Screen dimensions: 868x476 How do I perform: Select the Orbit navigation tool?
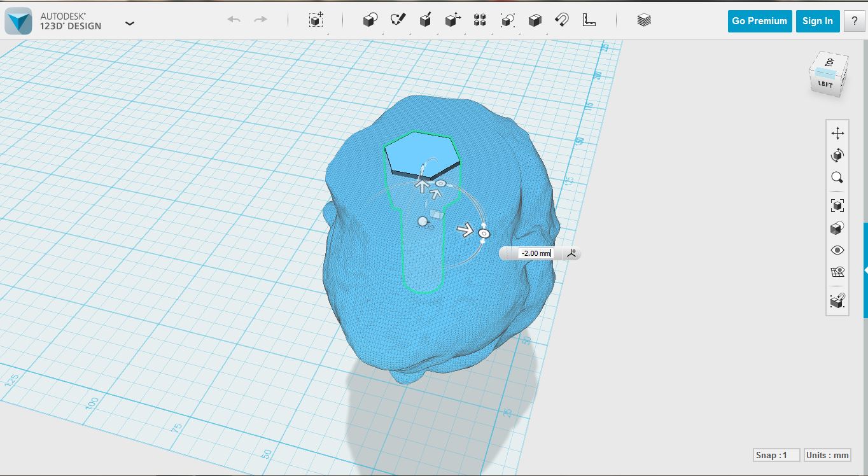(x=837, y=155)
